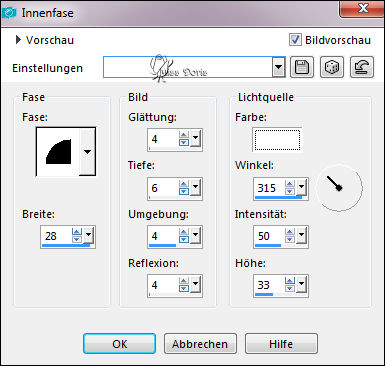The image size is (385, 366).
Task: Increase the Glättung value with up arrow
Action: tap(184, 135)
